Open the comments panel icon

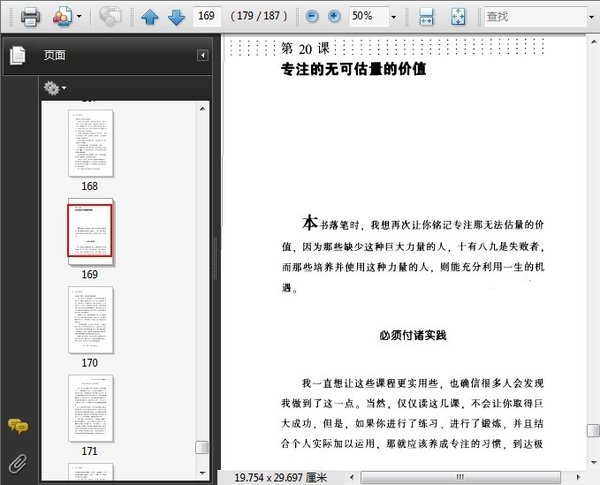pyautogui.click(x=18, y=427)
